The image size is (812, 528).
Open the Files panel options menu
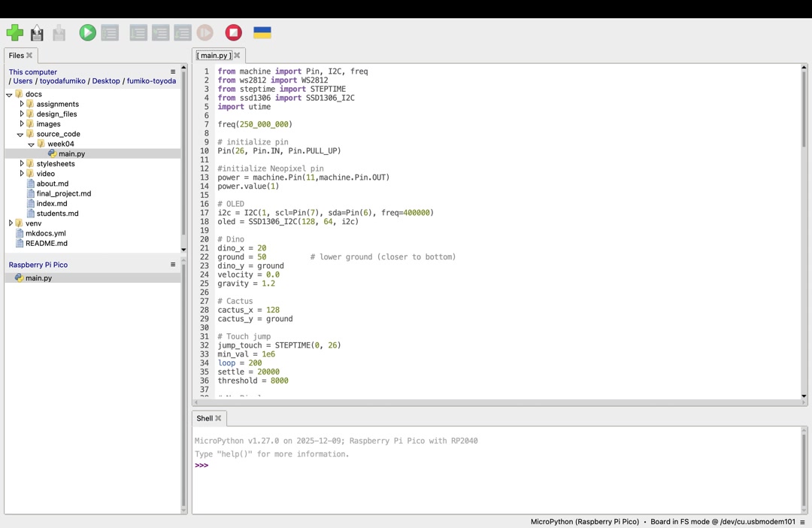(173, 71)
